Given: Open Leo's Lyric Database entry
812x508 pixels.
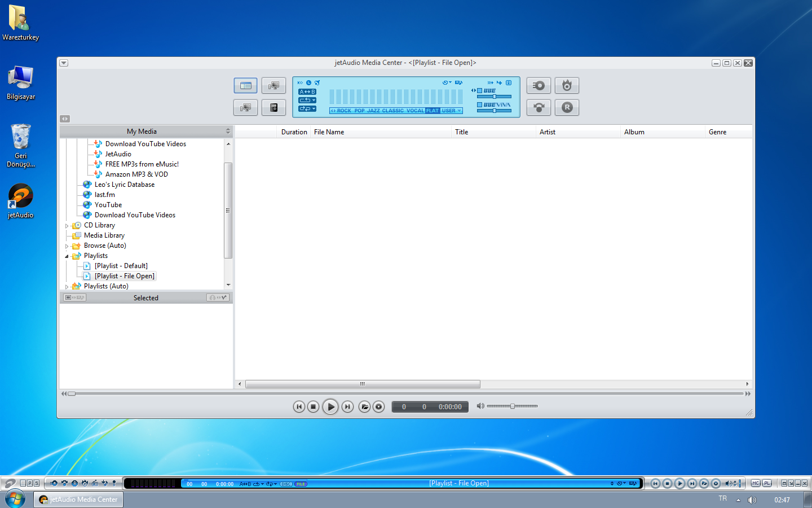Looking at the screenshot, I should click(x=125, y=185).
